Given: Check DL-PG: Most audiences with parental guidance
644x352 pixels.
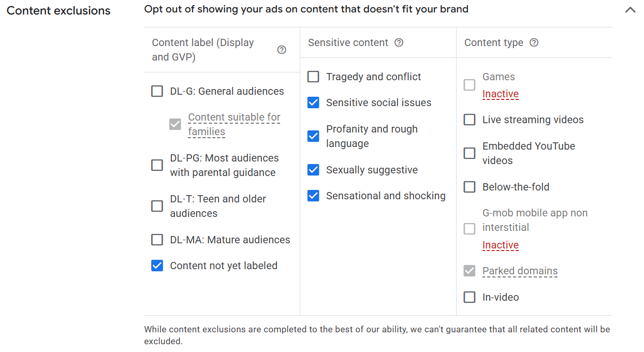Looking at the screenshot, I should (x=157, y=165).
